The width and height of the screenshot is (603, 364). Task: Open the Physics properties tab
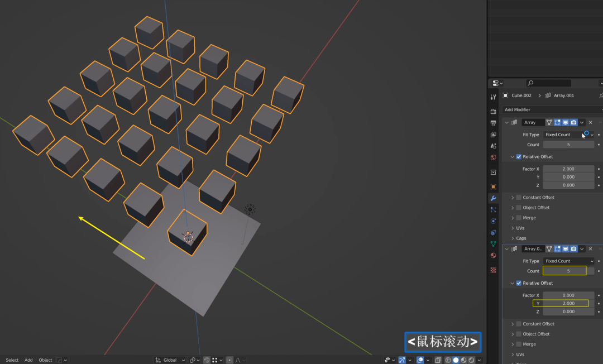pyautogui.click(x=494, y=221)
